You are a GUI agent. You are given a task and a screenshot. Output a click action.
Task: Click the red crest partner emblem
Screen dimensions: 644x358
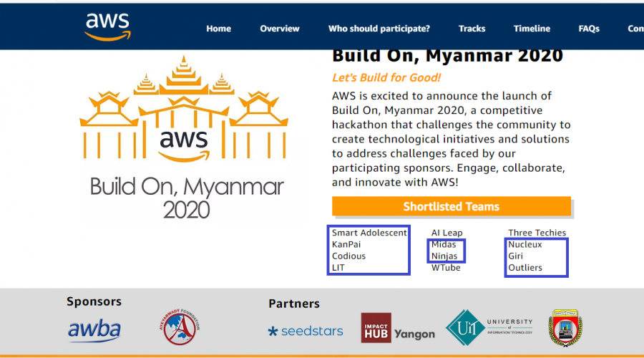567,329
